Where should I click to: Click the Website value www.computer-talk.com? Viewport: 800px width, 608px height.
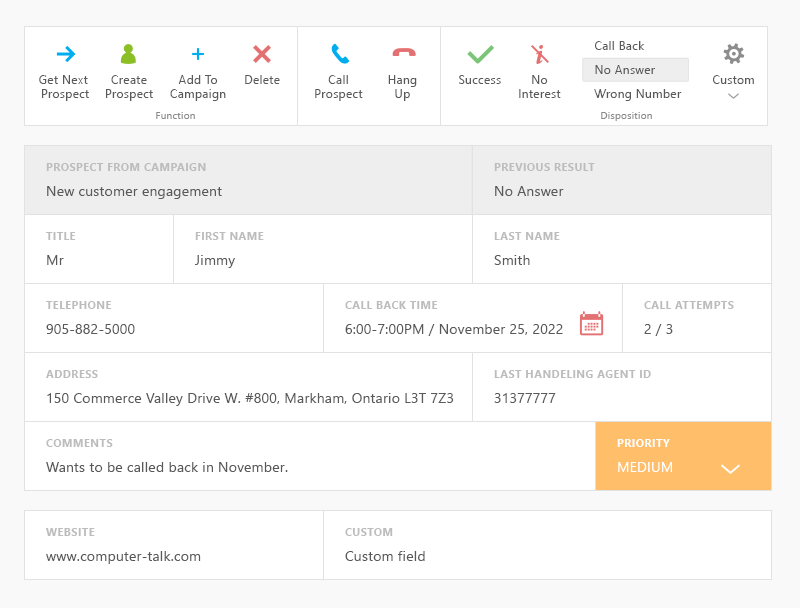tap(123, 556)
